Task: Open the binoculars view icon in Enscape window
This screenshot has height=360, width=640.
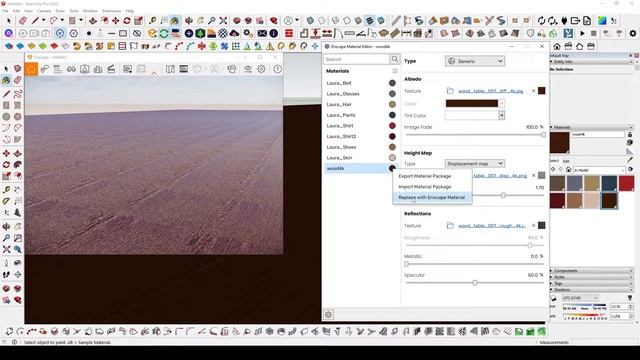Action: [71, 69]
